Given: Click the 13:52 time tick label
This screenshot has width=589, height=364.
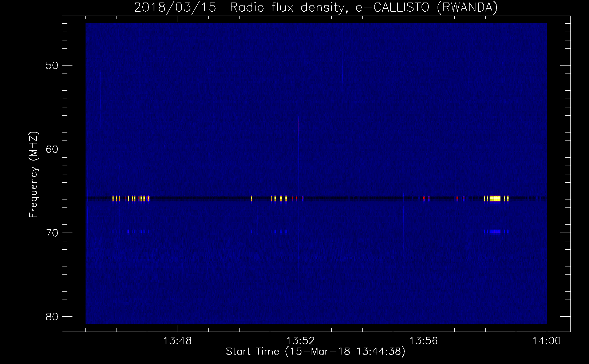Looking at the screenshot, I should [x=301, y=341].
